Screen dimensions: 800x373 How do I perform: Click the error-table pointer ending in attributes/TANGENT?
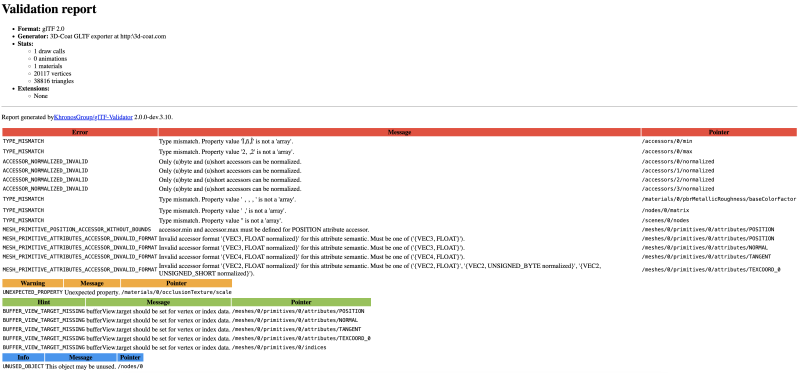706,256
